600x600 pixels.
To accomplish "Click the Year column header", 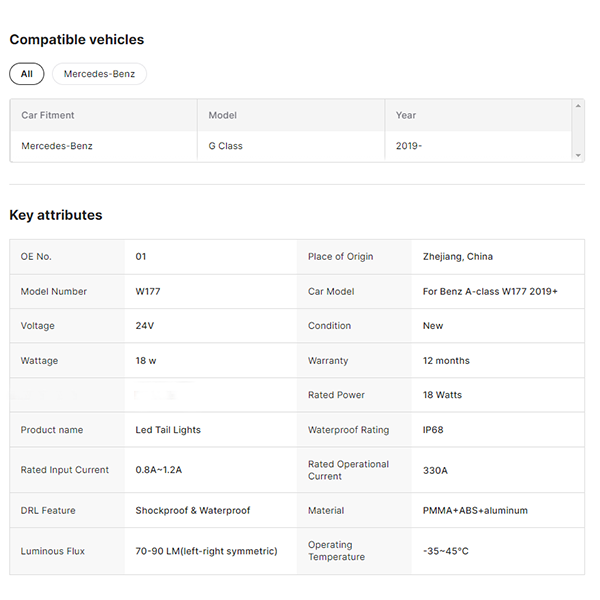I will coord(406,115).
